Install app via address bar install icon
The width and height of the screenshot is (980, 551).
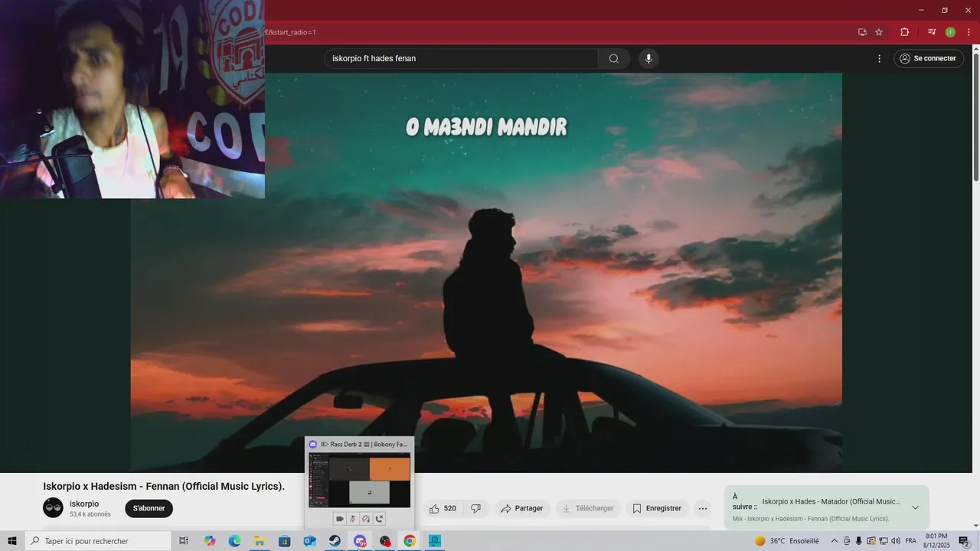[x=862, y=32]
